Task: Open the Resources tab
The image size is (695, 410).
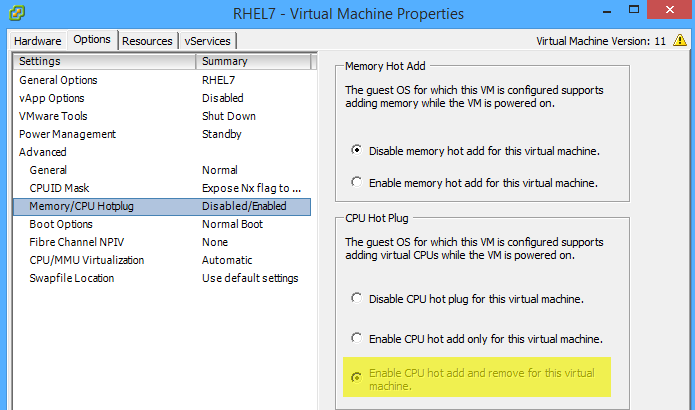Action: click(147, 41)
